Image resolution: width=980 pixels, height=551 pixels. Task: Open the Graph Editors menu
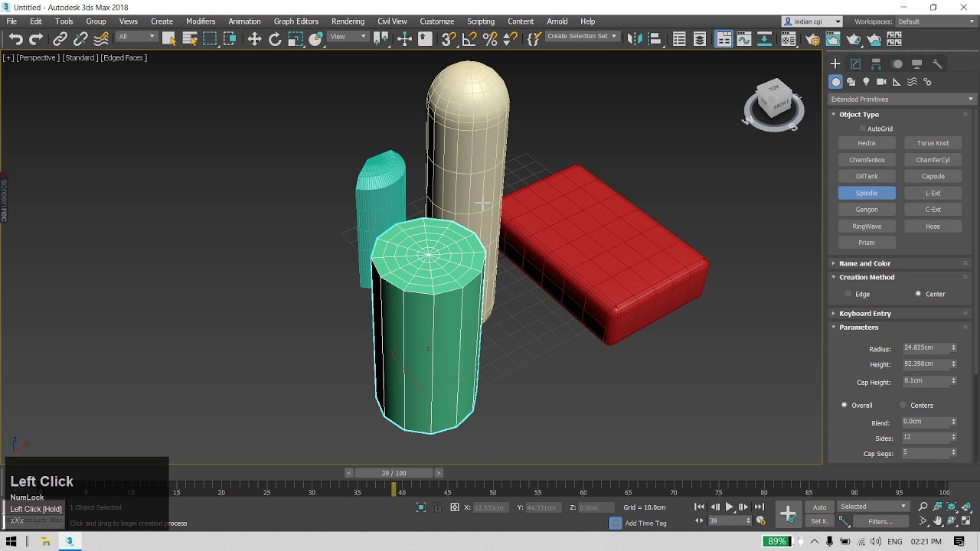coord(296,21)
